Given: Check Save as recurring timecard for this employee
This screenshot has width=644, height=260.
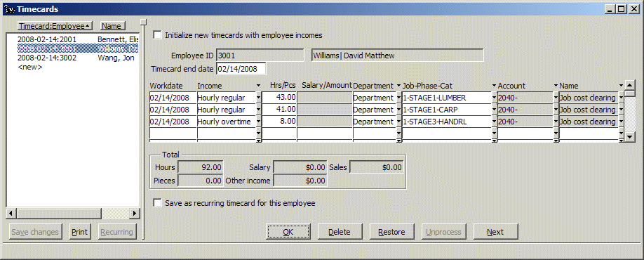Looking at the screenshot, I should [x=158, y=203].
